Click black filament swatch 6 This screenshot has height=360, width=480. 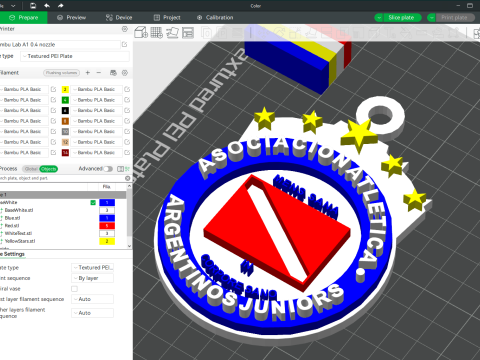click(65, 110)
